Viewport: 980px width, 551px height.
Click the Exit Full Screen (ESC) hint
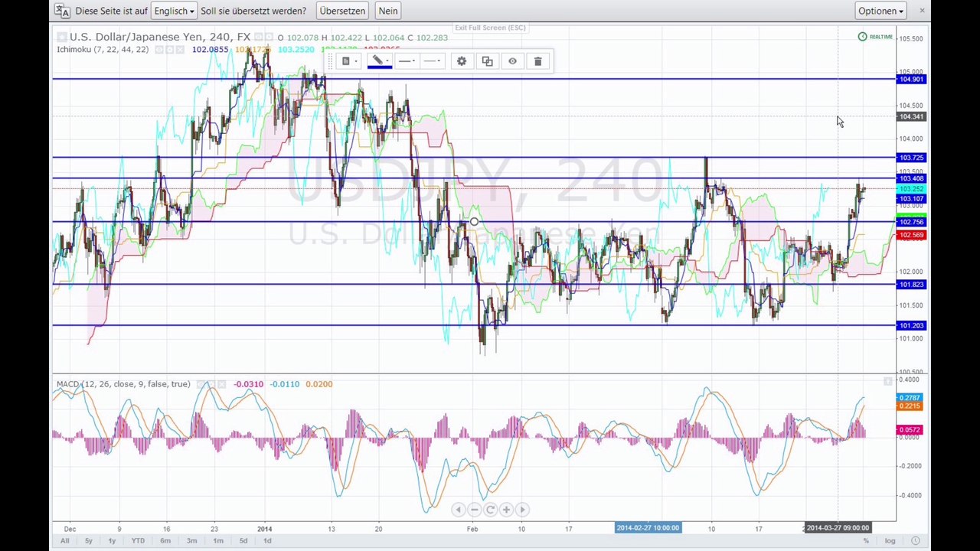point(490,28)
